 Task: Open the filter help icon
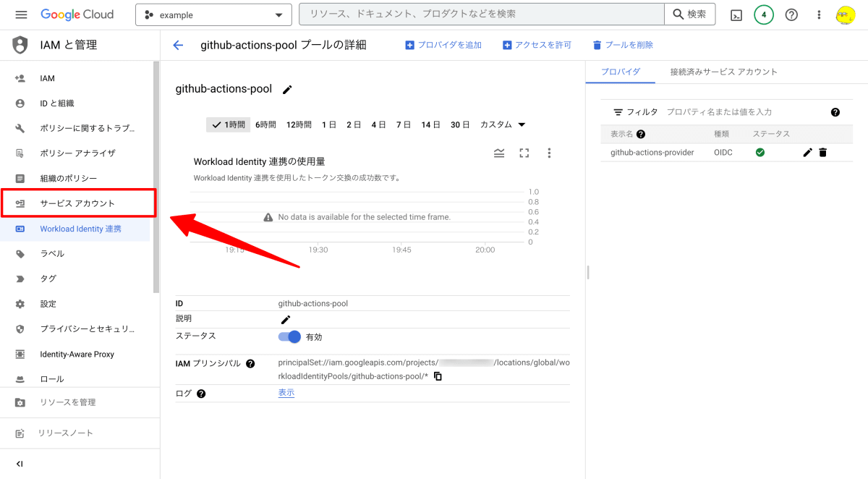pos(835,112)
